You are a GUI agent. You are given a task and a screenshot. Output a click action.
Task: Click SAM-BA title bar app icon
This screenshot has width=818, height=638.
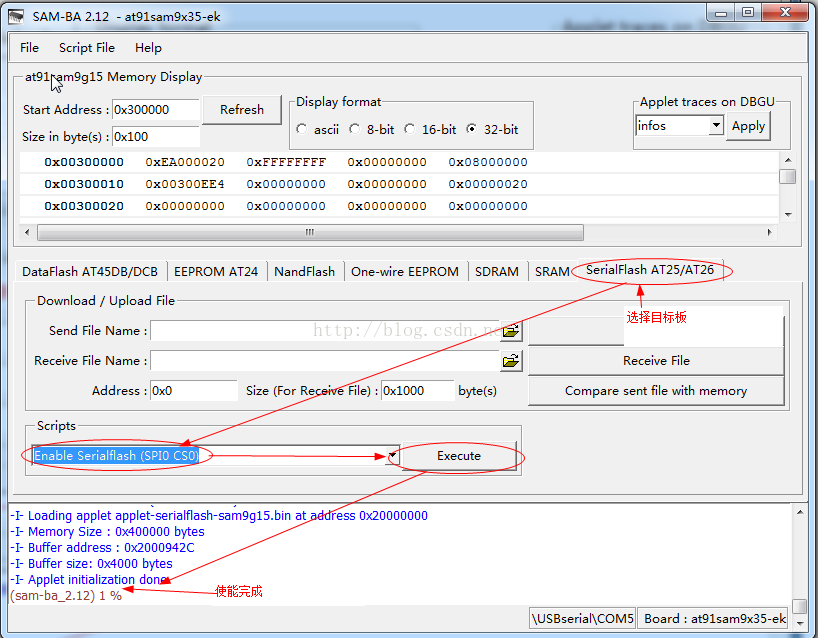coord(16,17)
